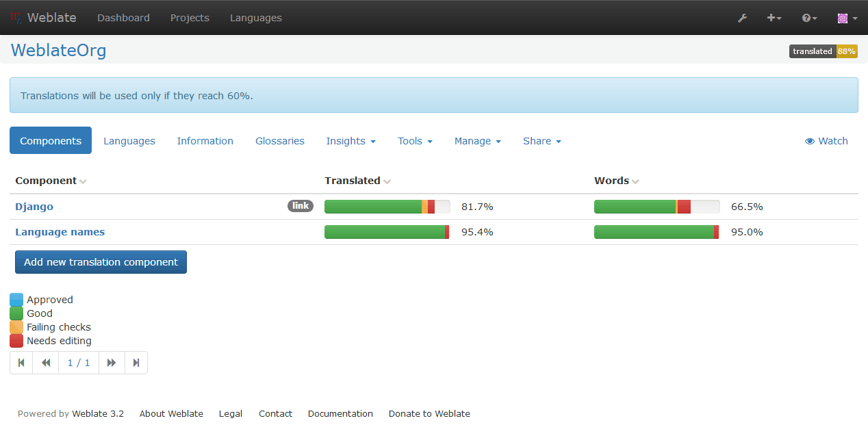Click Language names Translated progress bar
The height and width of the screenshot is (427, 868).
coord(387,232)
